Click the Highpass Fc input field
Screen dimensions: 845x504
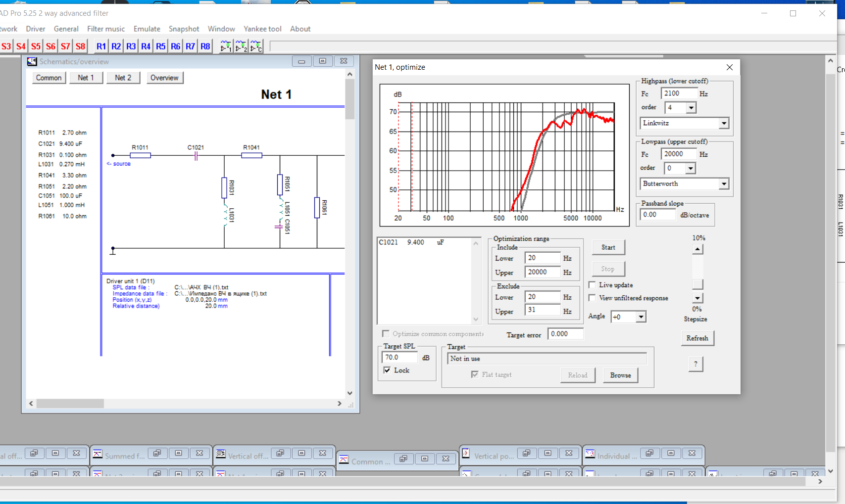pyautogui.click(x=678, y=93)
